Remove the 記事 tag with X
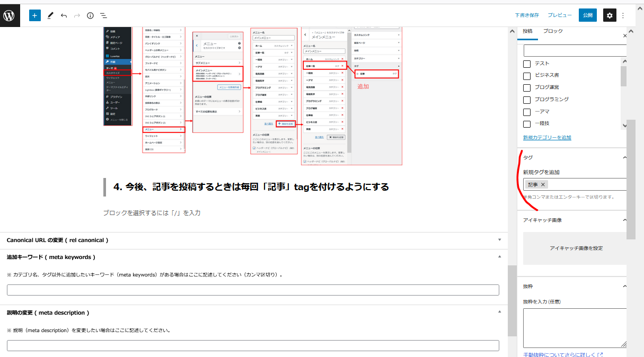Viewport: 644px width, 357px height. (x=543, y=184)
